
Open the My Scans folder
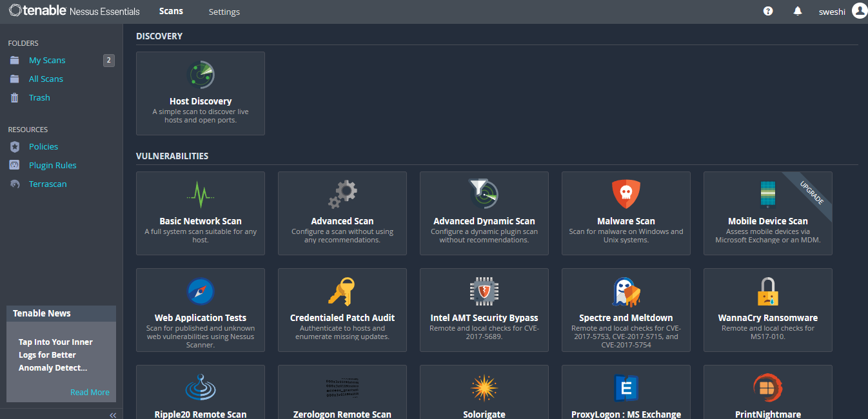pos(47,60)
